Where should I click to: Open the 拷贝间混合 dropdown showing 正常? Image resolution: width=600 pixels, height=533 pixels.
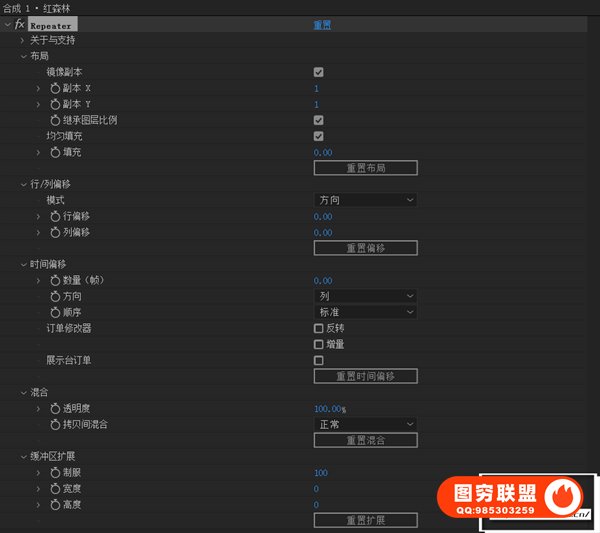click(x=365, y=424)
